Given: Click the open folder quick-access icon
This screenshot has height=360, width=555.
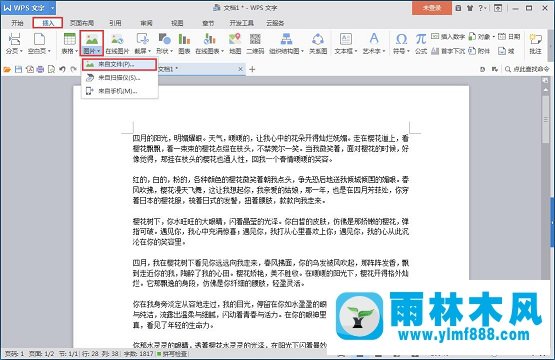Looking at the screenshot, I should pos(7,69).
